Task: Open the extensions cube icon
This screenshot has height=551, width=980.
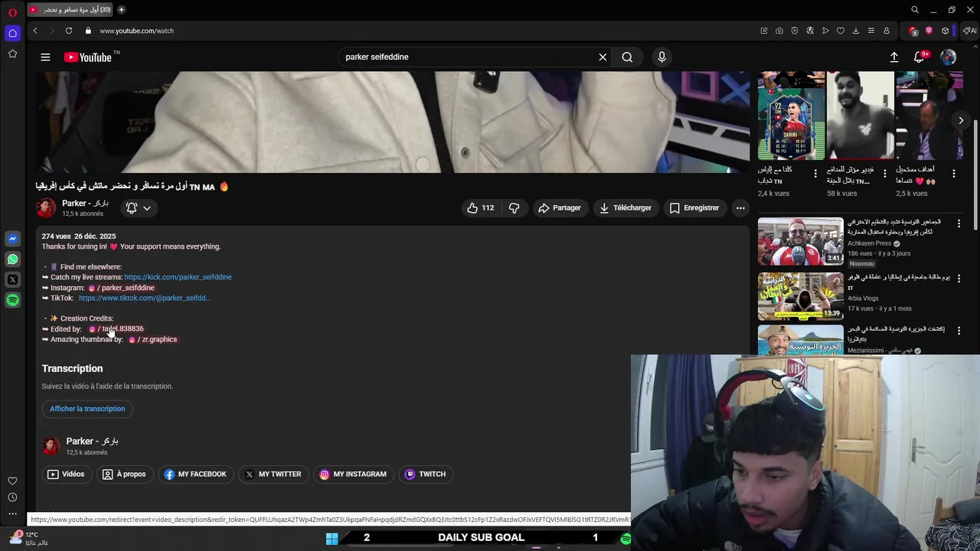Action: [946, 31]
